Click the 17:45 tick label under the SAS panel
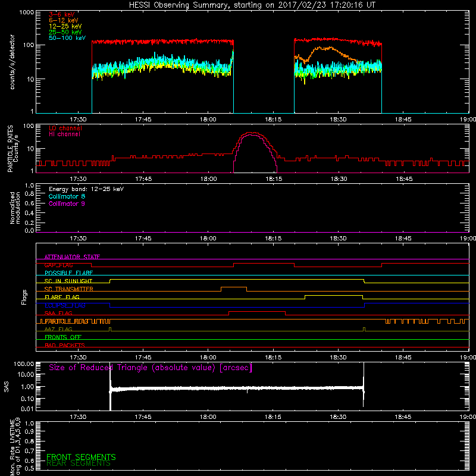 pos(143,417)
